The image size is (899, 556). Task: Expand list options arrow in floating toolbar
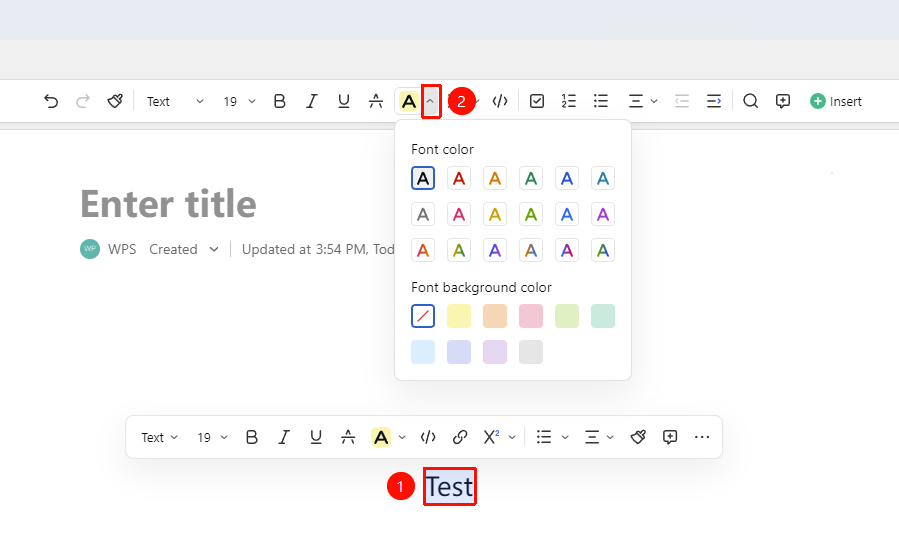(565, 437)
